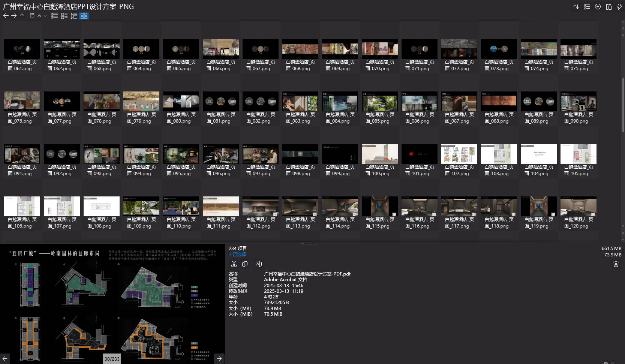Switch to plain list view
Image resolution: width=625 pixels, height=364 pixels.
coord(54,16)
